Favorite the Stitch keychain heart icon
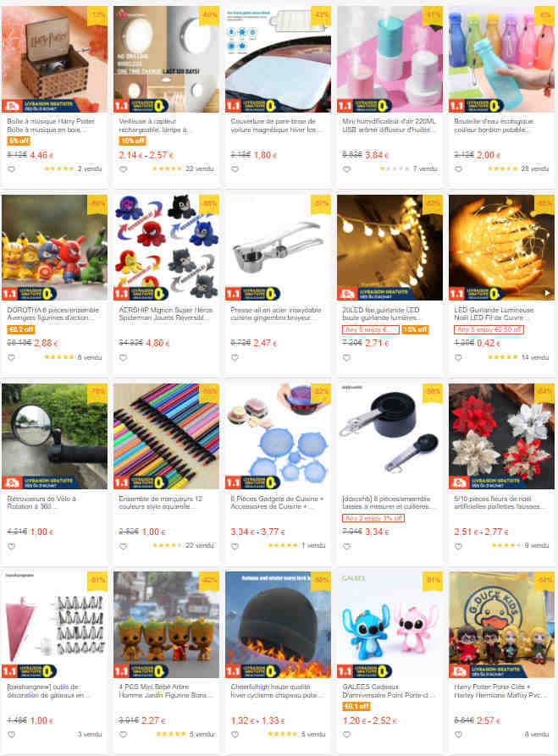The height and width of the screenshot is (756, 558). (347, 734)
